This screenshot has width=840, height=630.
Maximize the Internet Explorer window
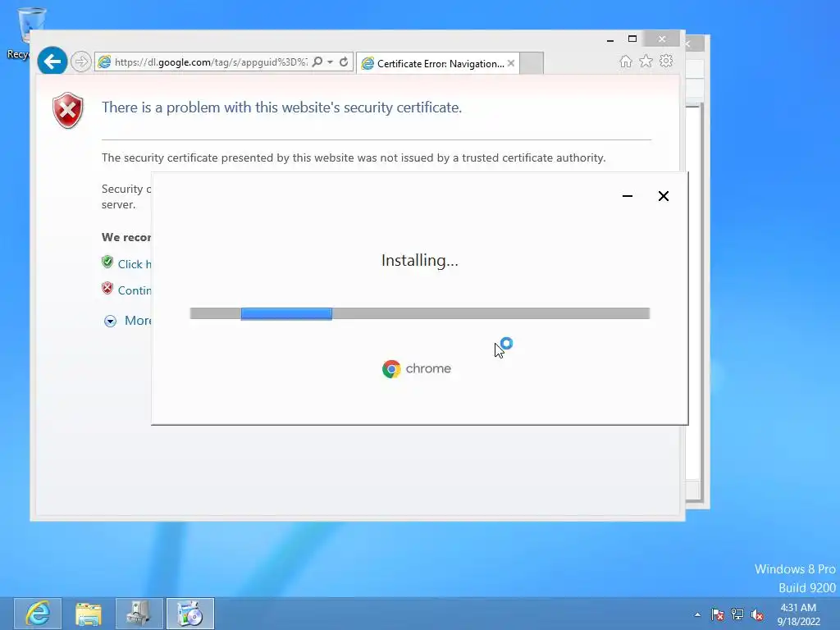pyautogui.click(x=632, y=39)
